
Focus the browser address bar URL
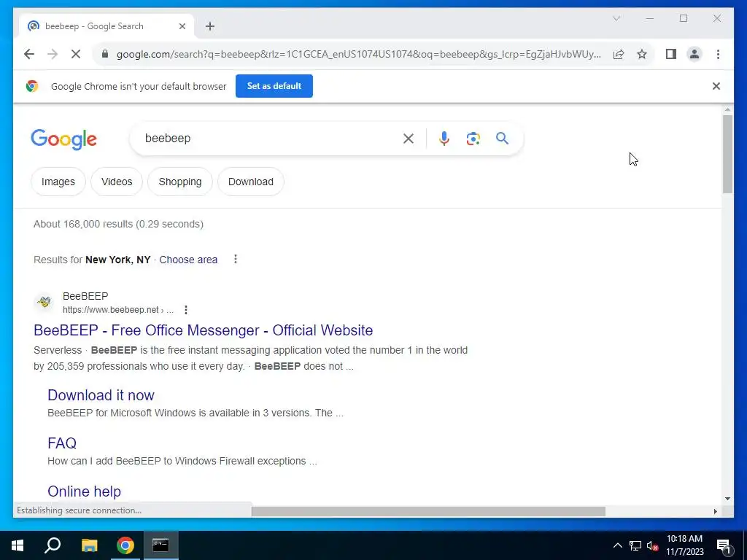[x=358, y=54]
